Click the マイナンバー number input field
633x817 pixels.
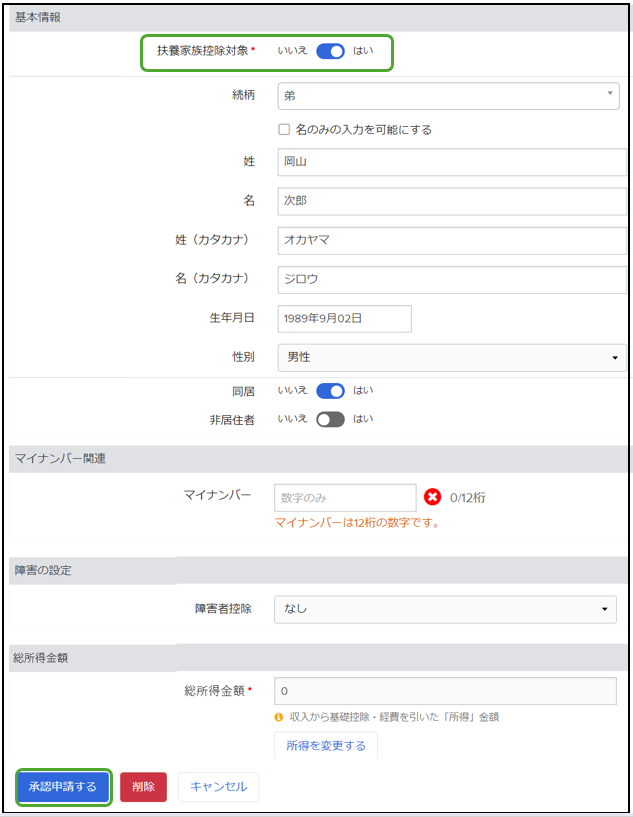345,498
